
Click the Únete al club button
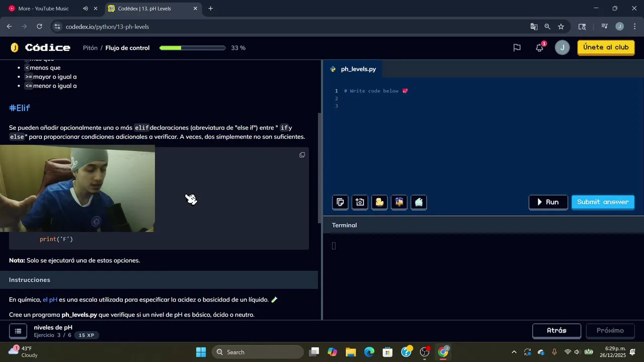606,47
